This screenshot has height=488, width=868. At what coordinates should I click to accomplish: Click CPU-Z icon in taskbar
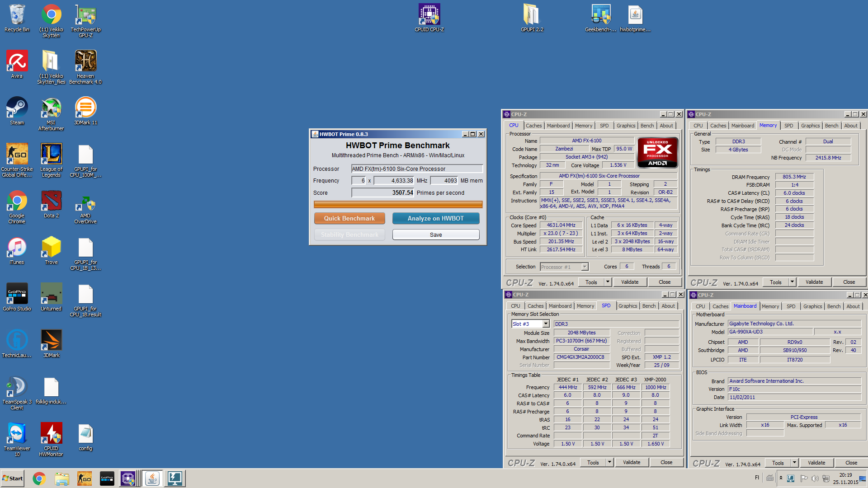pos(127,479)
